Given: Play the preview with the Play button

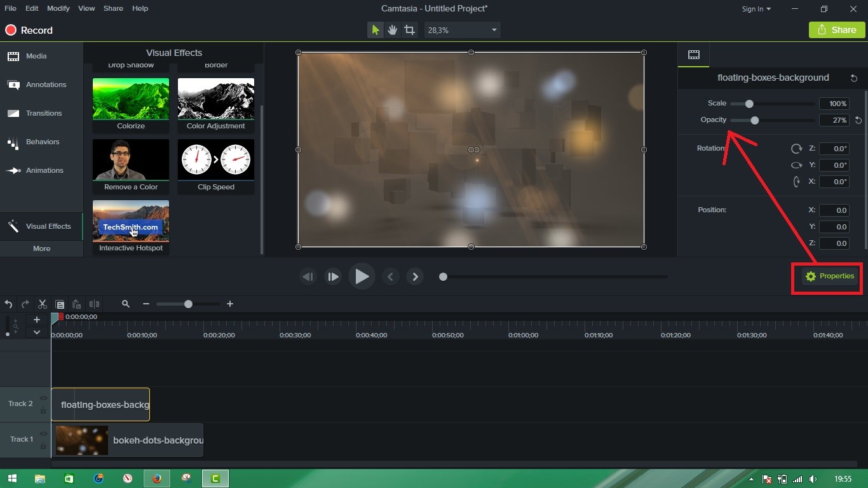Looking at the screenshot, I should coord(362,276).
